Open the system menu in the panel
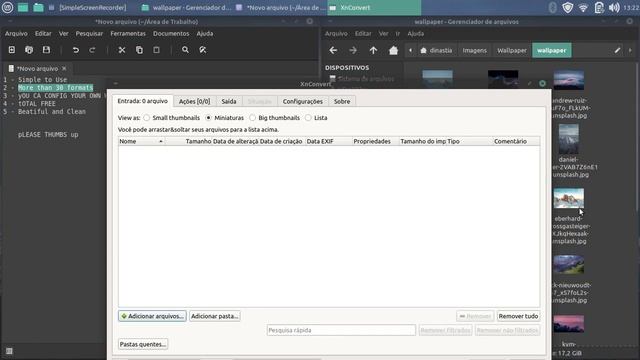The width and height of the screenshot is (640, 360). coord(7,7)
